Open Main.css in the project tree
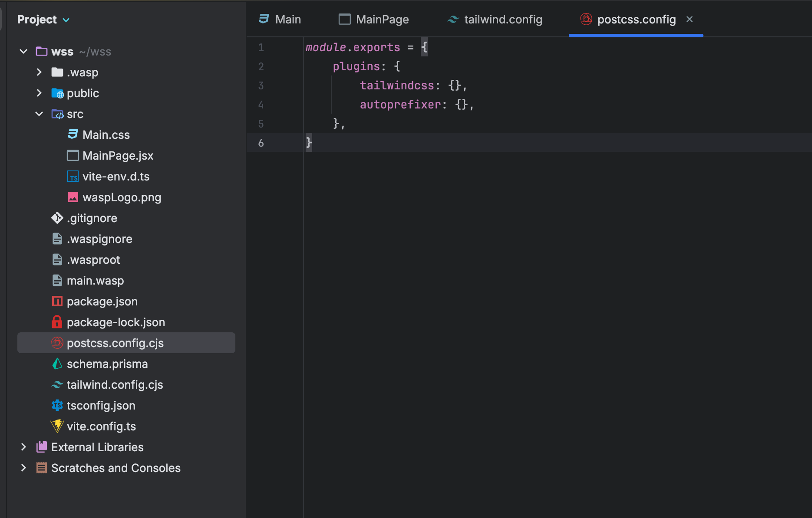This screenshot has height=518, width=812. (x=106, y=135)
